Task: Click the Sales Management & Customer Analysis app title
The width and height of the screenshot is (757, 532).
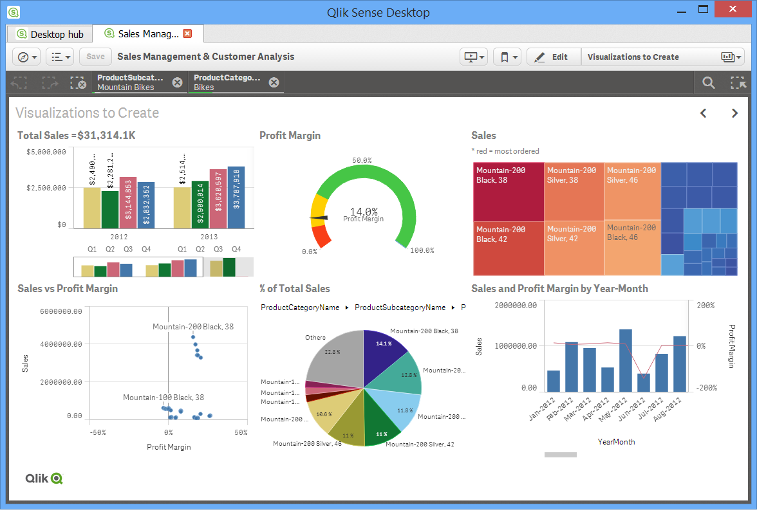Action: tap(206, 57)
